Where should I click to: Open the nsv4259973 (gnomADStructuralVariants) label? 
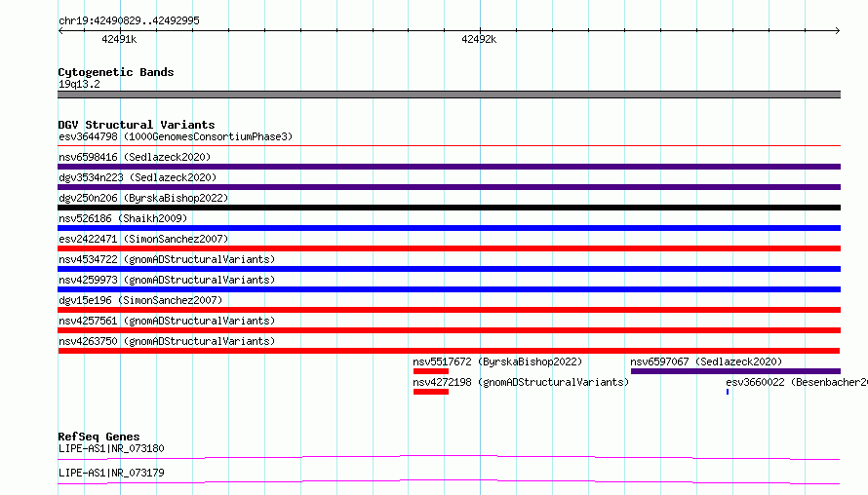167,280
